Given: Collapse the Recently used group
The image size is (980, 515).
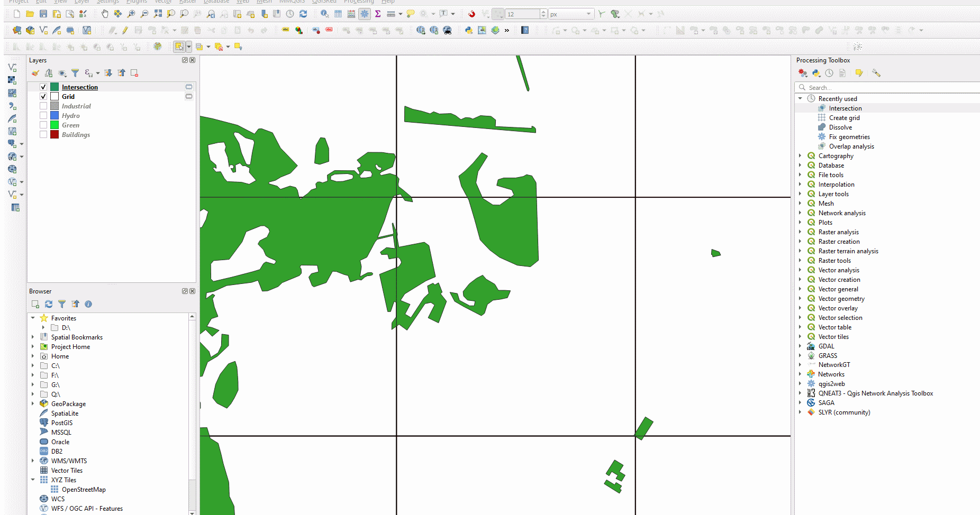Looking at the screenshot, I should coord(800,99).
